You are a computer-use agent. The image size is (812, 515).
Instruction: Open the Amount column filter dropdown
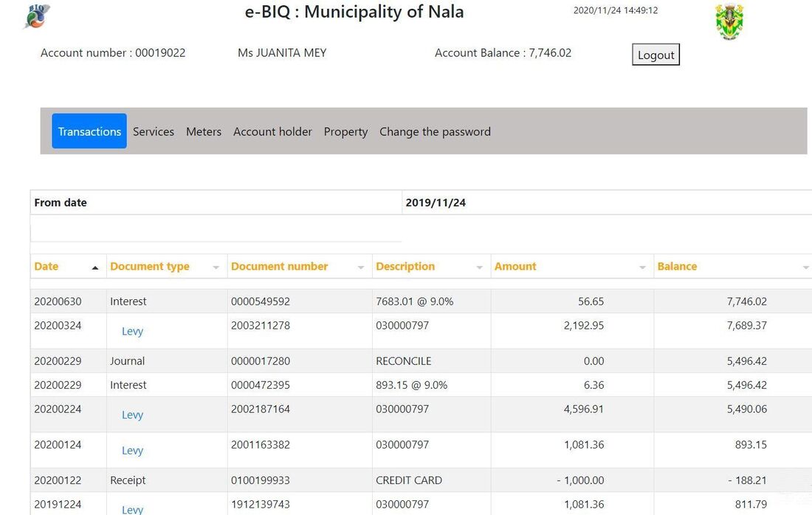[643, 267]
